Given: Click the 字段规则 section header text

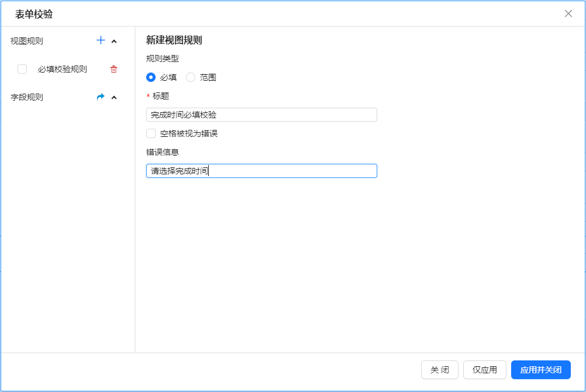Looking at the screenshot, I should 27,97.
